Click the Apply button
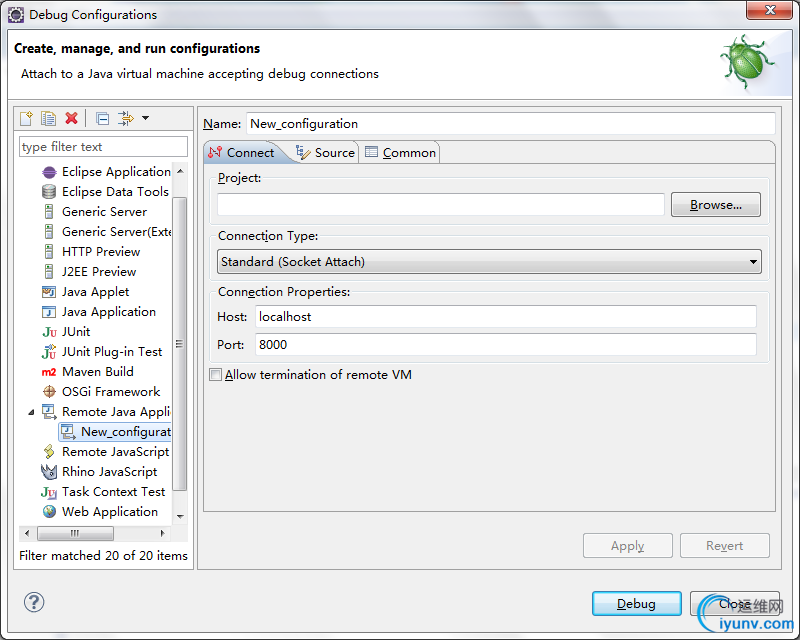Viewport: 800px width, 640px height. [x=628, y=546]
